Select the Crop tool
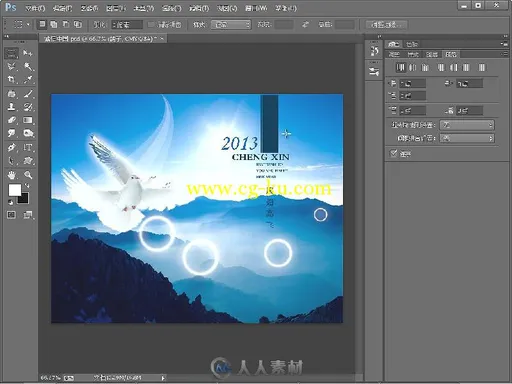512x384 pixels. tap(11, 79)
